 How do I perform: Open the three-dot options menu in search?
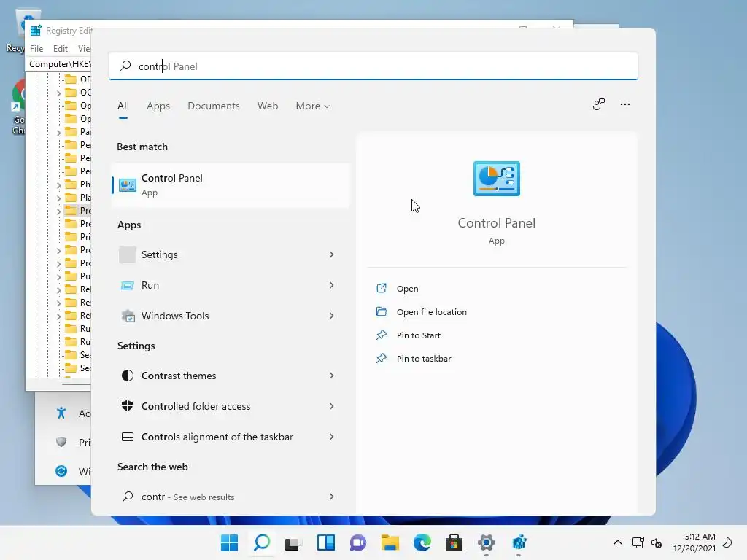point(625,104)
